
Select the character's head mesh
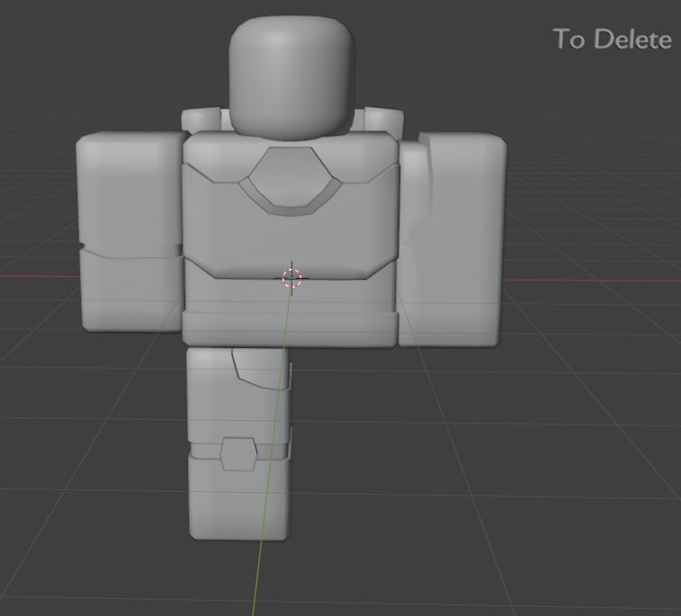coord(291,78)
